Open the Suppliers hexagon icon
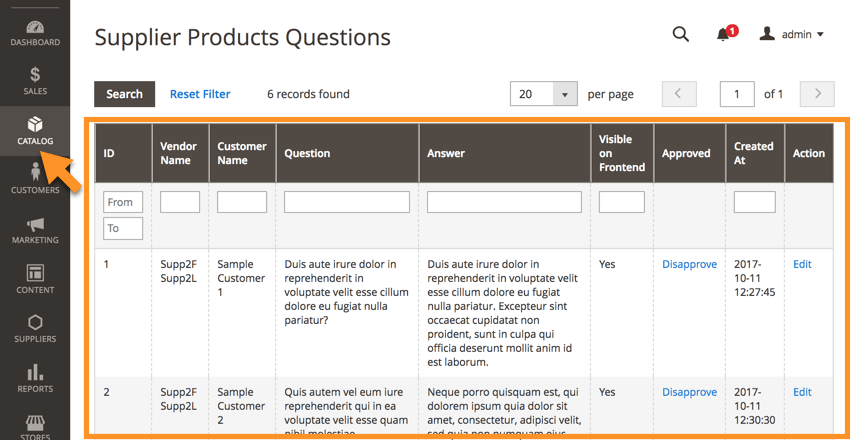 point(35,322)
